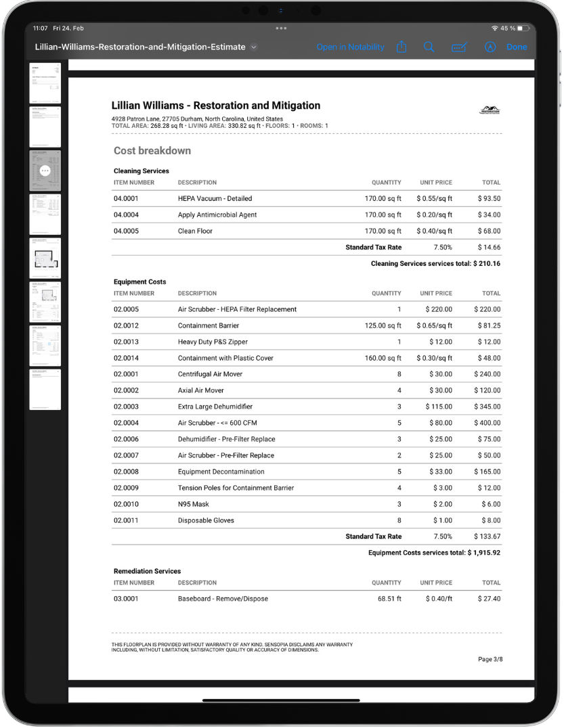This screenshot has width=564, height=728.
Task: Tap the three-dots multitasking menu at top
Action: 281,28
